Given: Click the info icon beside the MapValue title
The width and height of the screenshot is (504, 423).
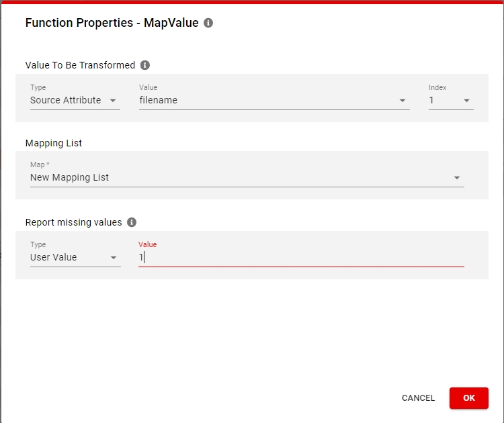Looking at the screenshot, I should 208,23.
